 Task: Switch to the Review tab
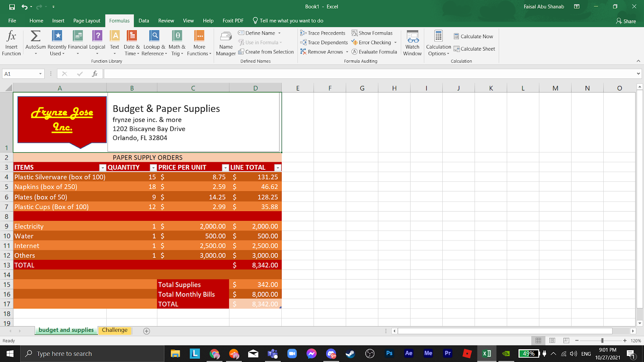(166, 21)
